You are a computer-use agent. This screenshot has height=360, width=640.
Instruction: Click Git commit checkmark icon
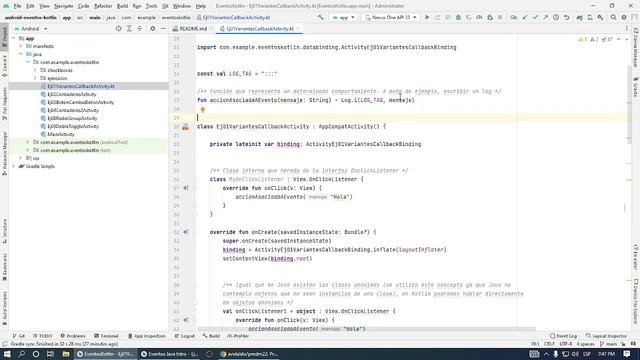535,18
